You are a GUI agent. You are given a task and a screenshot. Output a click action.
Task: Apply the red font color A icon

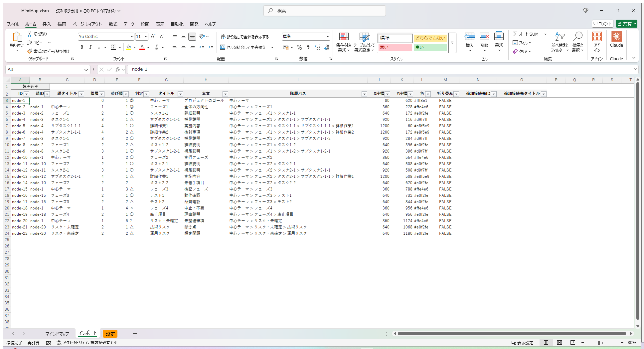tap(142, 47)
